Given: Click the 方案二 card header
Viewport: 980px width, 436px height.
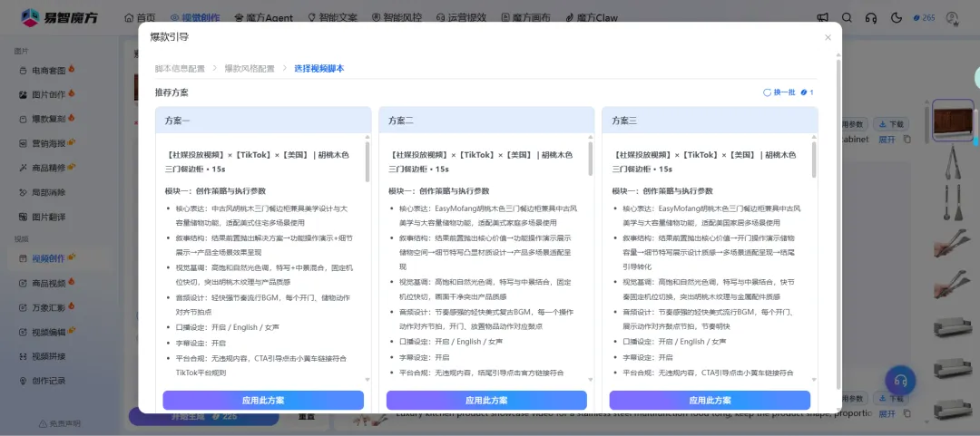Looking at the screenshot, I should point(486,120).
